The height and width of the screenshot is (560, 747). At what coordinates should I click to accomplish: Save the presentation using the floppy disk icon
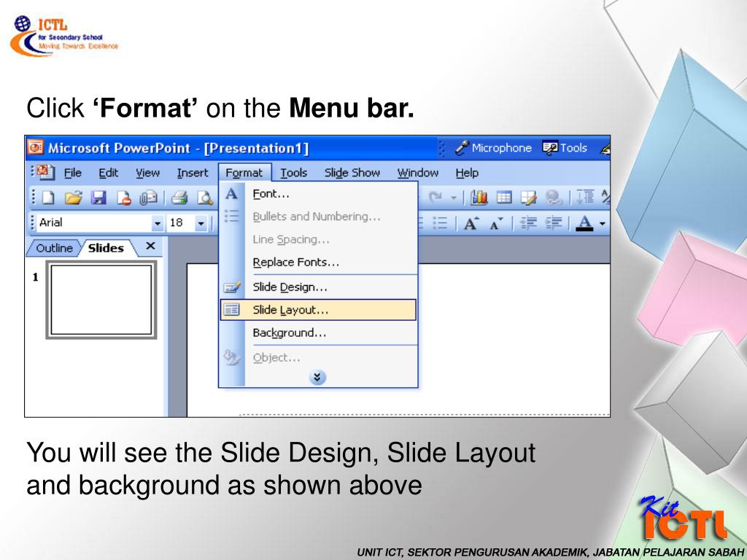click(x=98, y=198)
